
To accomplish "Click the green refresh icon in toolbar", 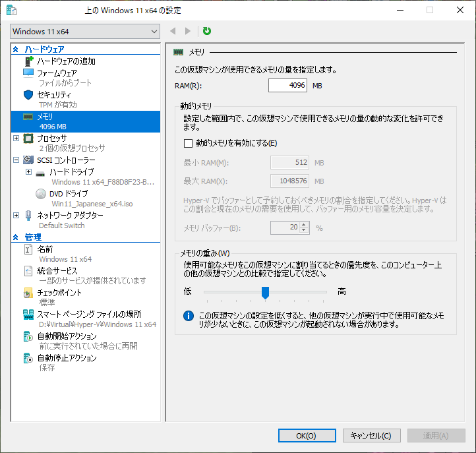I will coord(207,31).
